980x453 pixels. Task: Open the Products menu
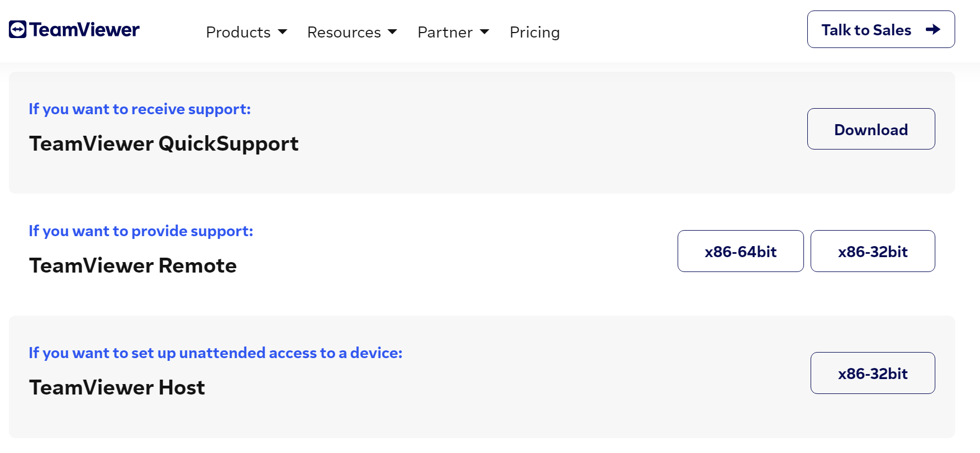click(238, 33)
